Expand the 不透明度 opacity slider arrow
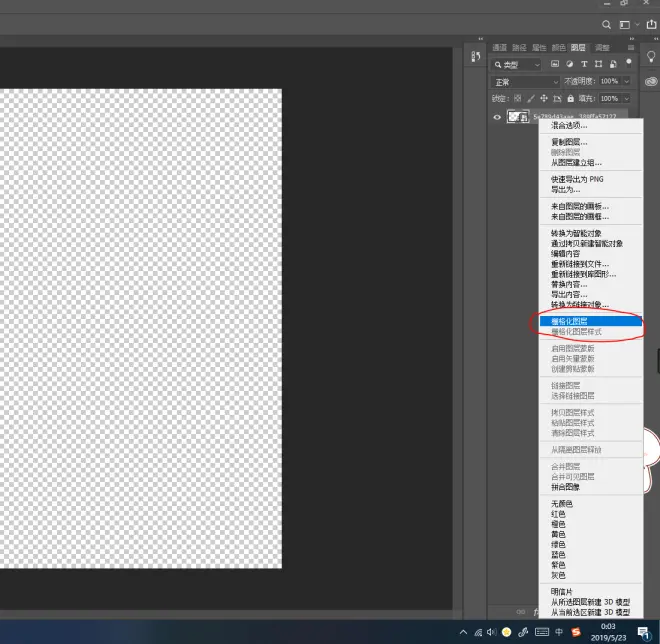 click(626, 81)
